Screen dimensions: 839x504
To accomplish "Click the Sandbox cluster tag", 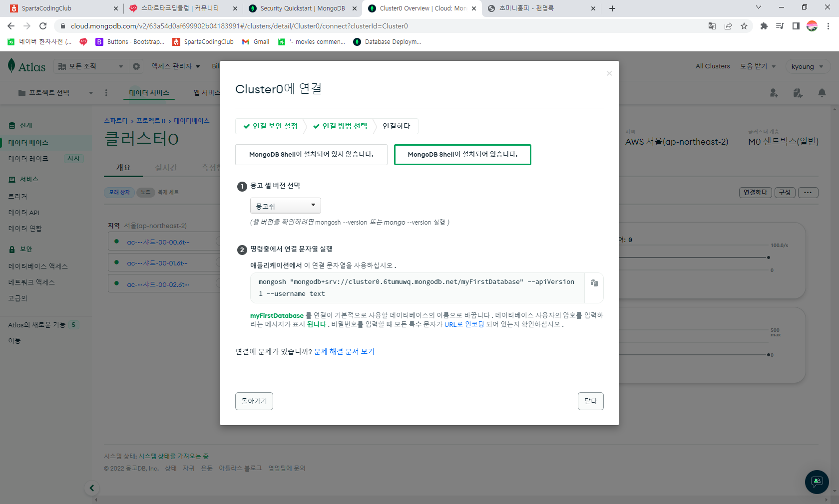I will [119, 192].
